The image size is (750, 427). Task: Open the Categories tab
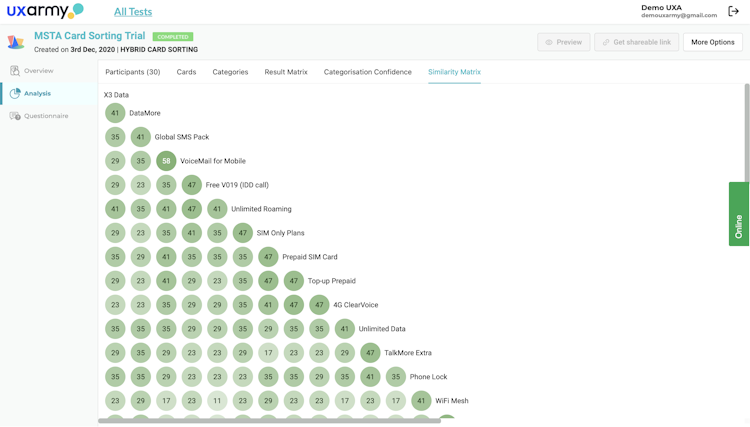coord(230,72)
